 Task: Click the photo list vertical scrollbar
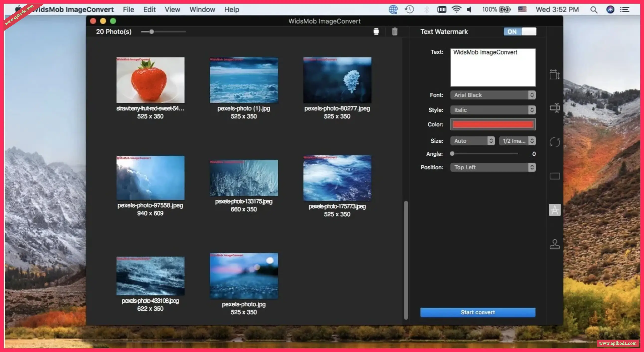(x=406, y=260)
